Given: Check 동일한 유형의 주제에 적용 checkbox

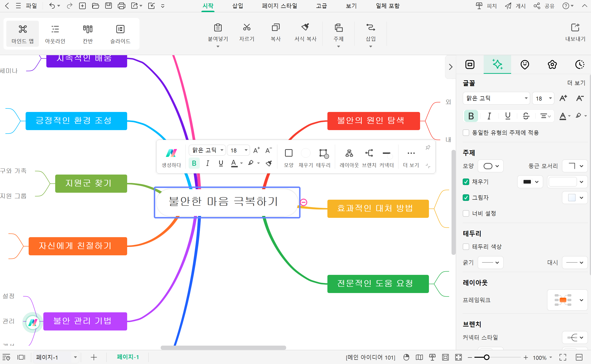Looking at the screenshot, I should coord(466,133).
